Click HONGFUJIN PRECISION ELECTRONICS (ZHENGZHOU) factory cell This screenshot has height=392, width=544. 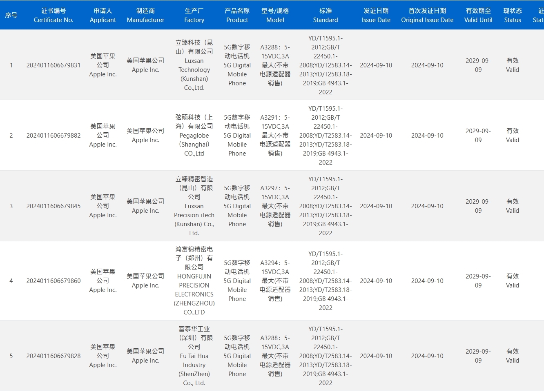click(x=194, y=281)
